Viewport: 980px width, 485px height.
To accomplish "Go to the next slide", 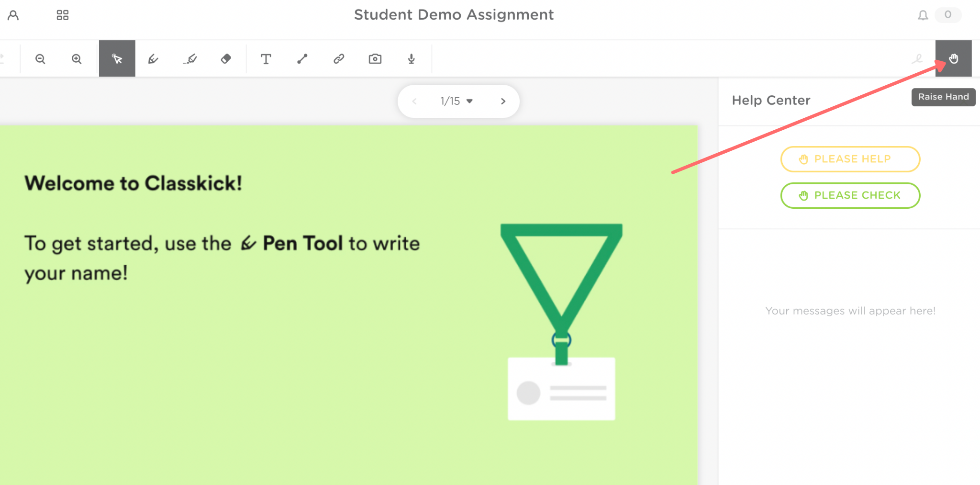I will pos(503,101).
